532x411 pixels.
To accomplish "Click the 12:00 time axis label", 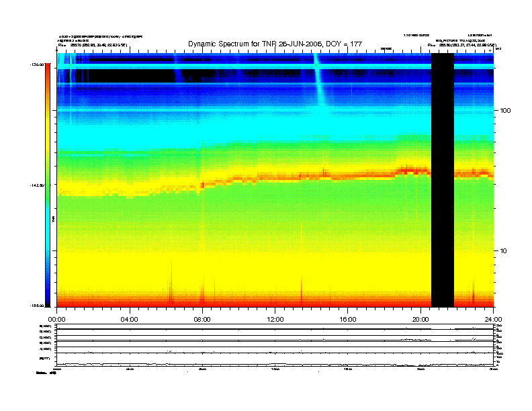I will click(275, 320).
